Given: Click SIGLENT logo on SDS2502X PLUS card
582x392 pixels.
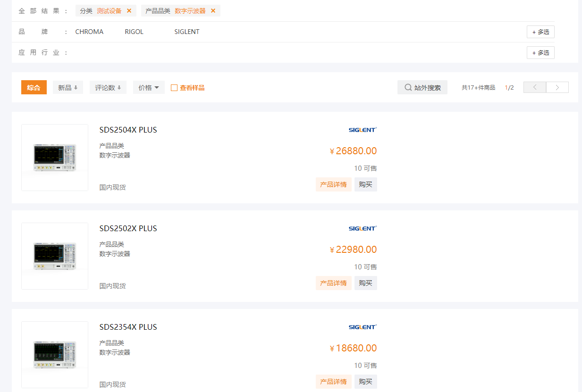Looking at the screenshot, I should point(363,228).
